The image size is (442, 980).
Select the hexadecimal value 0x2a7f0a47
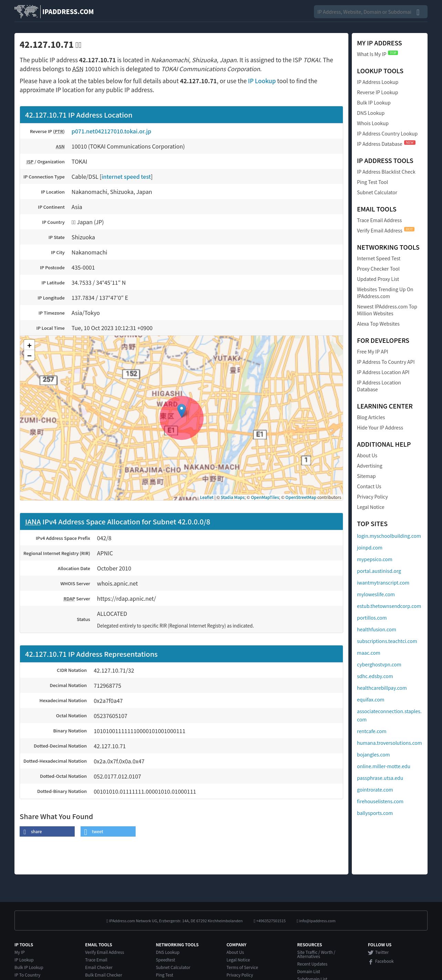click(x=108, y=701)
